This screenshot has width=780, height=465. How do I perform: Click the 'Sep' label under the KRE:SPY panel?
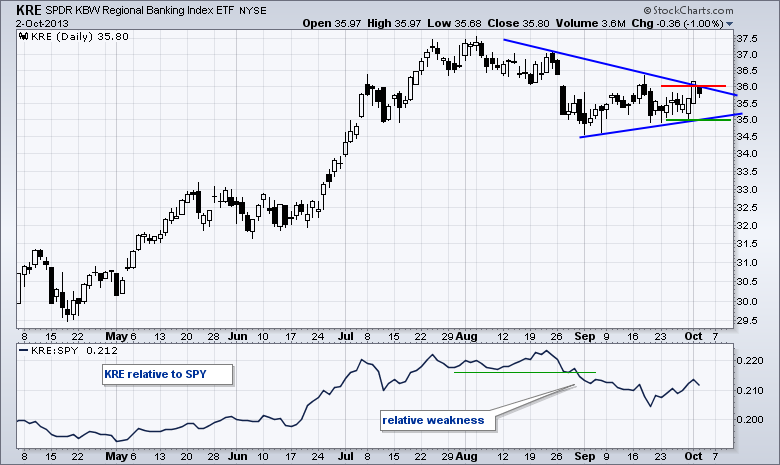point(585,456)
